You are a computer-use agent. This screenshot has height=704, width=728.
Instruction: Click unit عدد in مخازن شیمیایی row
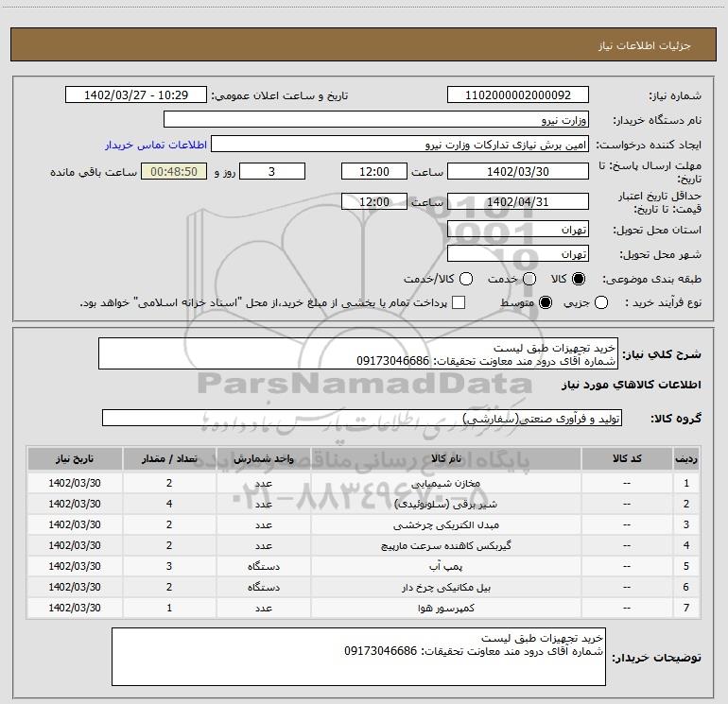(263, 483)
